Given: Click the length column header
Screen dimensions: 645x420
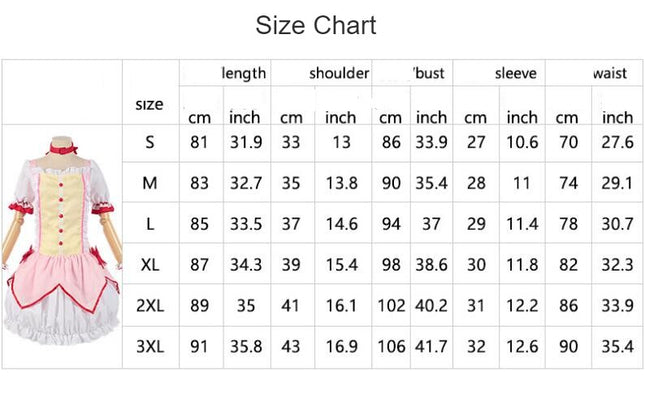Looking at the screenshot, I should click(244, 73).
